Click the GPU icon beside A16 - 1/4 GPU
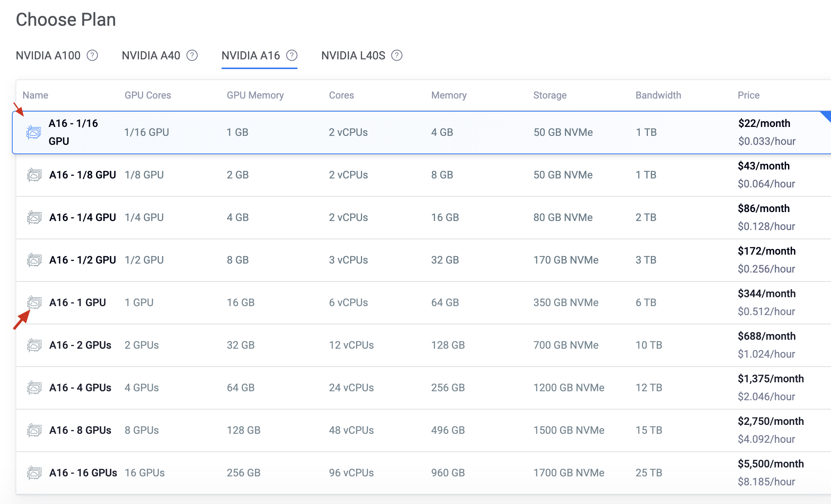831x504 pixels. [34, 217]
